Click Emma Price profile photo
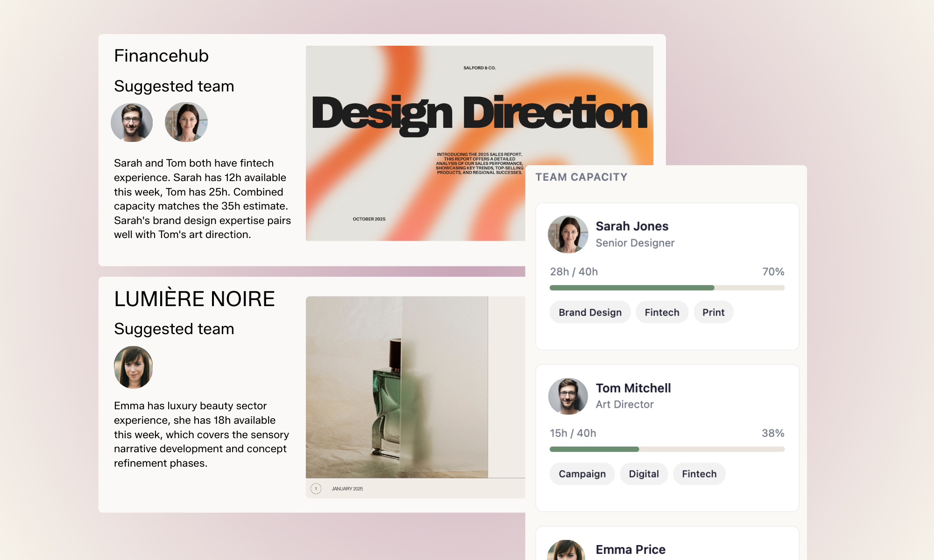The width and height of the screenshot is (934, 560). (x=566, y=551)
